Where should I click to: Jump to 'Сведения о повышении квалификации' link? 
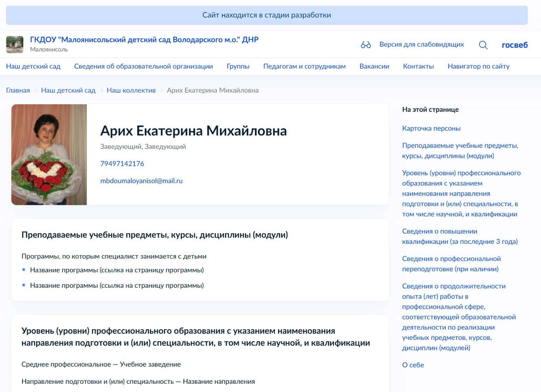point(460,236)
